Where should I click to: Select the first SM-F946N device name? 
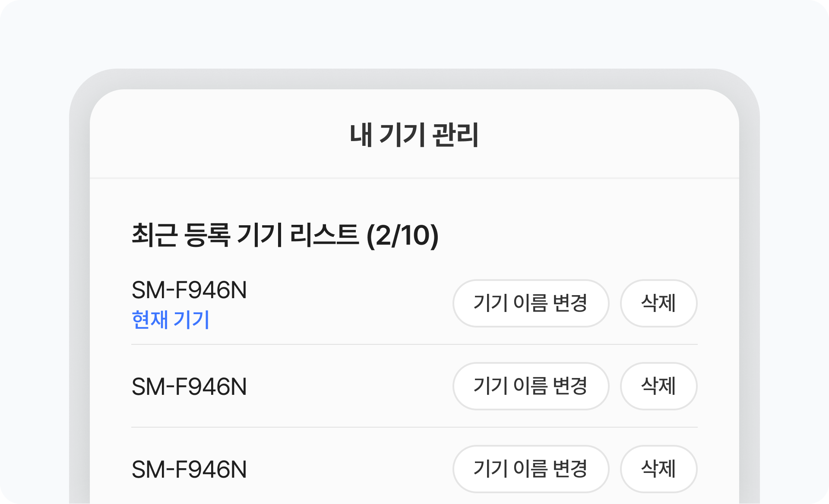pyautogui.click(x=189, y=290)
